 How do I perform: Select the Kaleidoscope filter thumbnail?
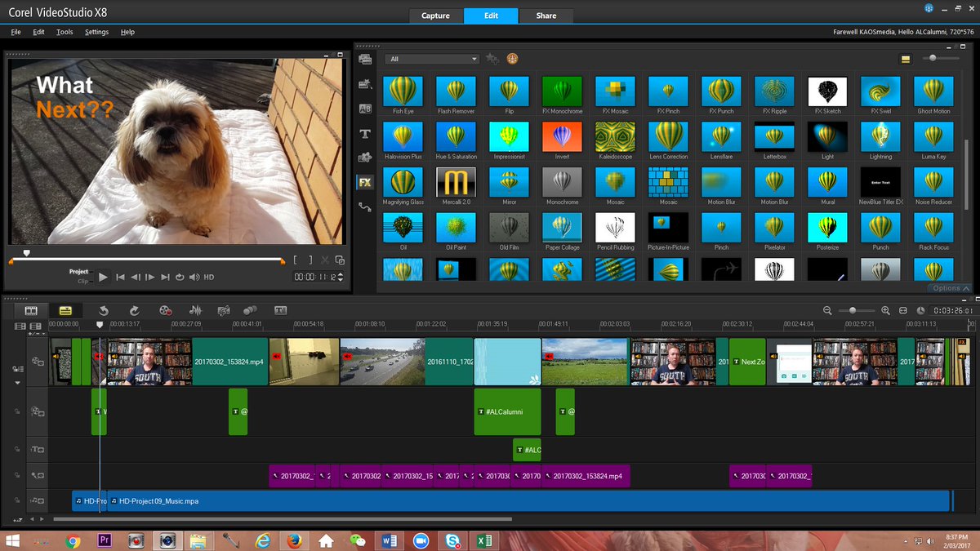click(615, 136)
